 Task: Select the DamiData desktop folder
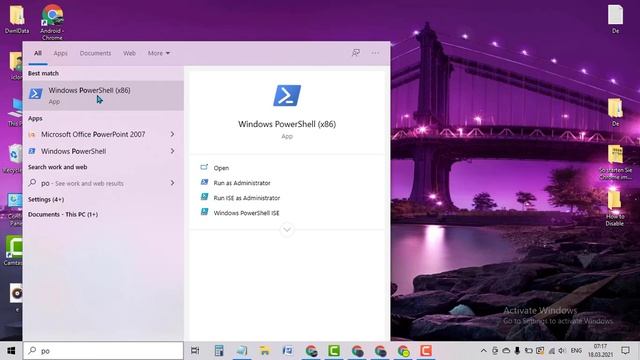coord(17,19)
